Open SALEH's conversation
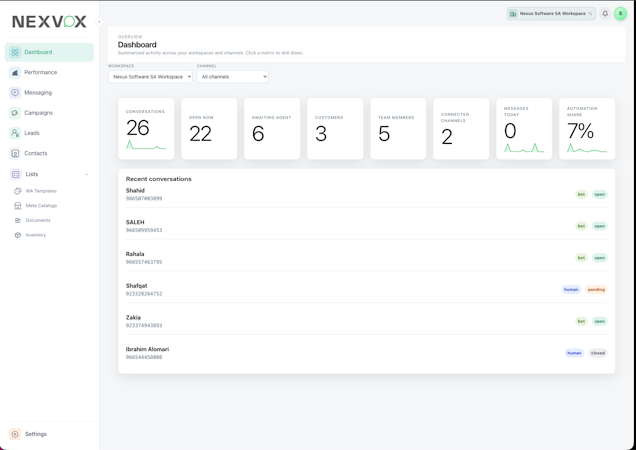The image size is (636, 450). click(367, 226)
